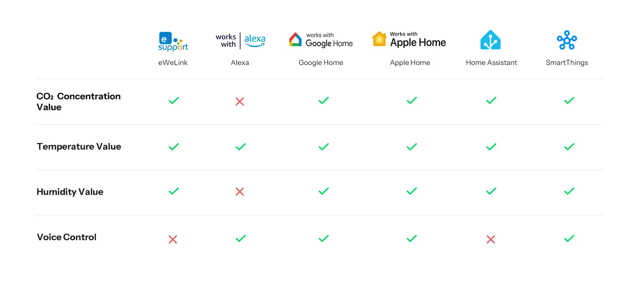Click the red X for Home Assistant Voice Control

(491, 239)
